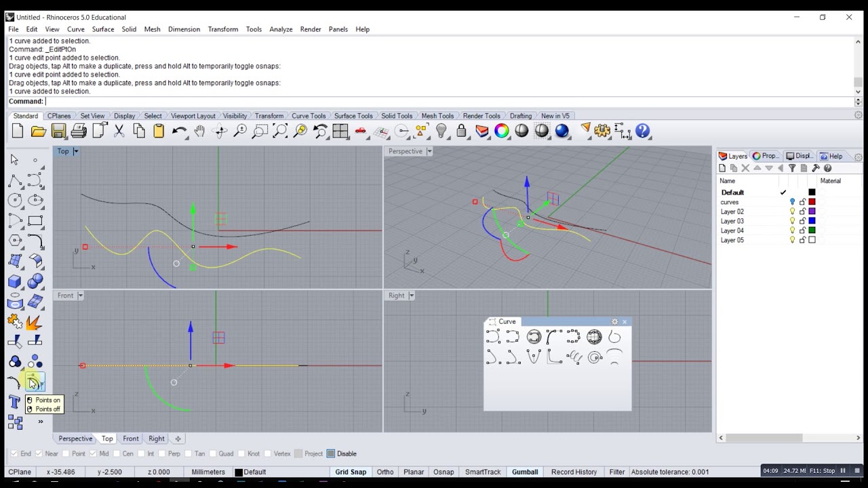Image resolution: width=868 pixels, height=488 pixels.
Task: Click the purple color swatch of Layer 02
Action: click(812, 211)
